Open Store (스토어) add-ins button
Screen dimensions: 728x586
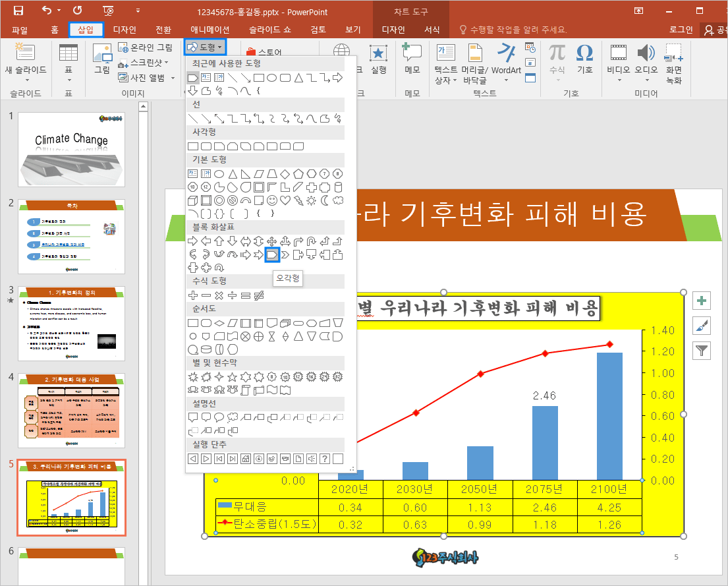264,51
